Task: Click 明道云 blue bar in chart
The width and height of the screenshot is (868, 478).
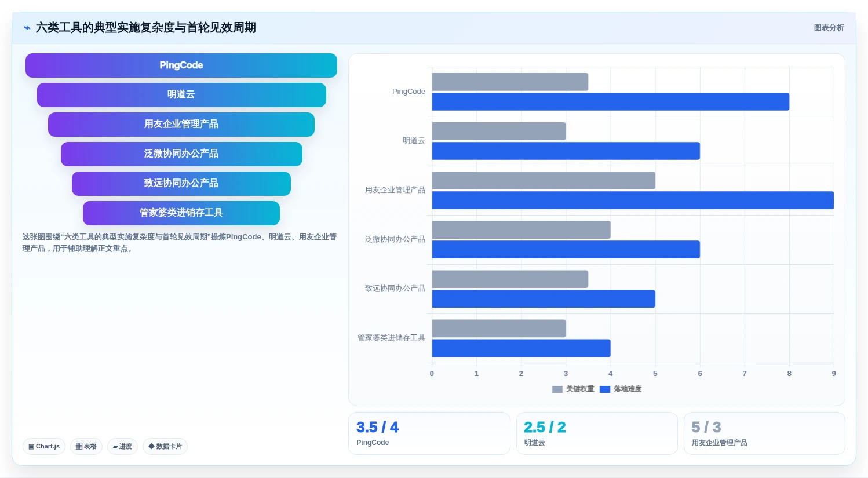Action: click(x=566, y=151)
